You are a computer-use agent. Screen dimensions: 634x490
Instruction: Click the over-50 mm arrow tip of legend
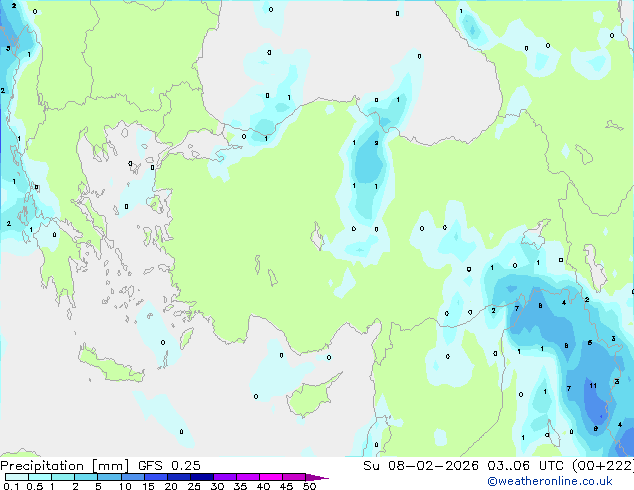coord(316,477)
